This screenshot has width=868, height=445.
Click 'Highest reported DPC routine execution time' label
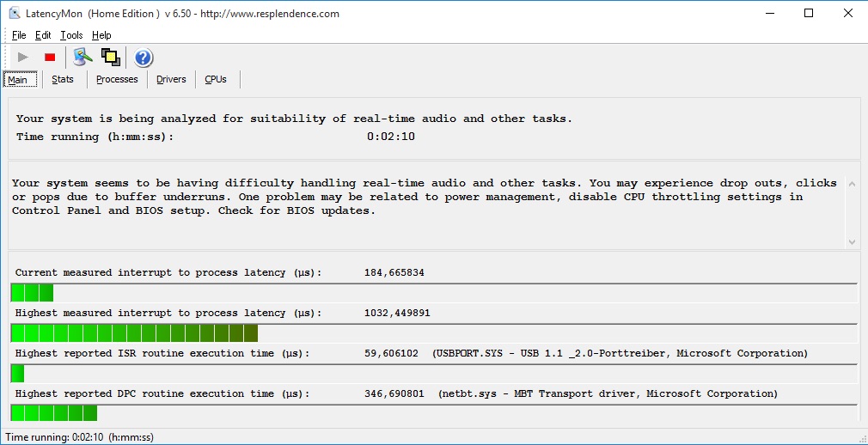162,394
